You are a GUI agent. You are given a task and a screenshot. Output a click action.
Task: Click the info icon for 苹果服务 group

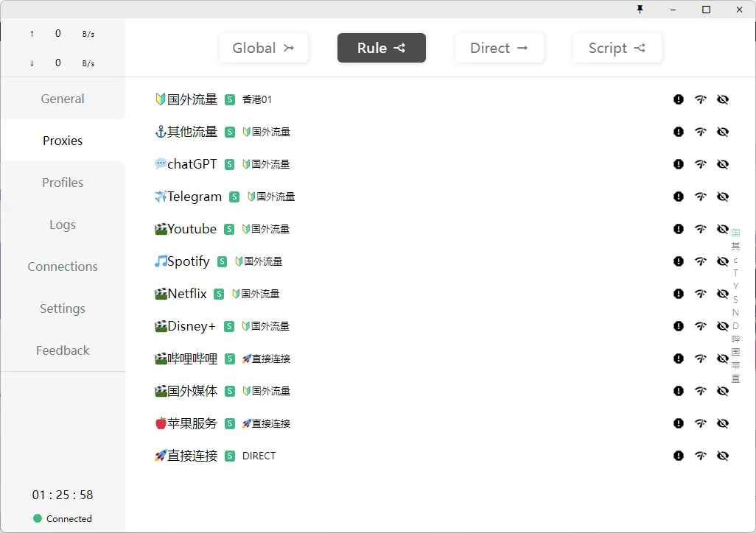coord(679,423)
